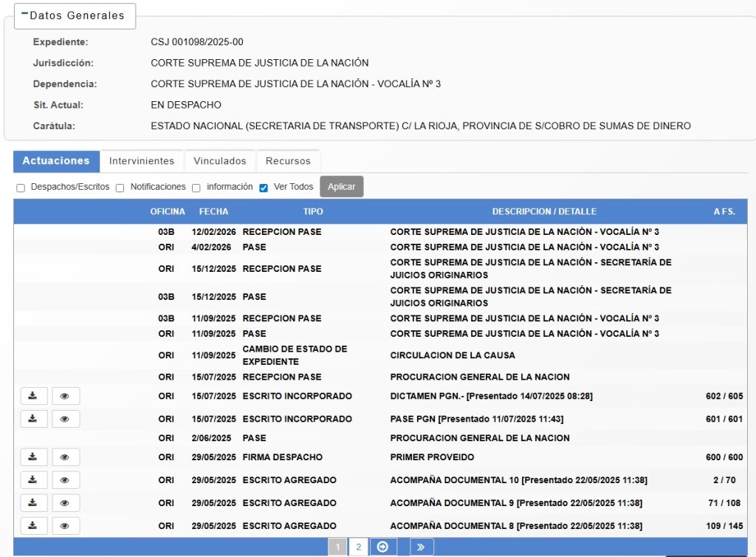Click FIRMA DESPACHO type cell
Image resolution: width=756 pixels, height=557 pixels.
(x=283, y=457)
